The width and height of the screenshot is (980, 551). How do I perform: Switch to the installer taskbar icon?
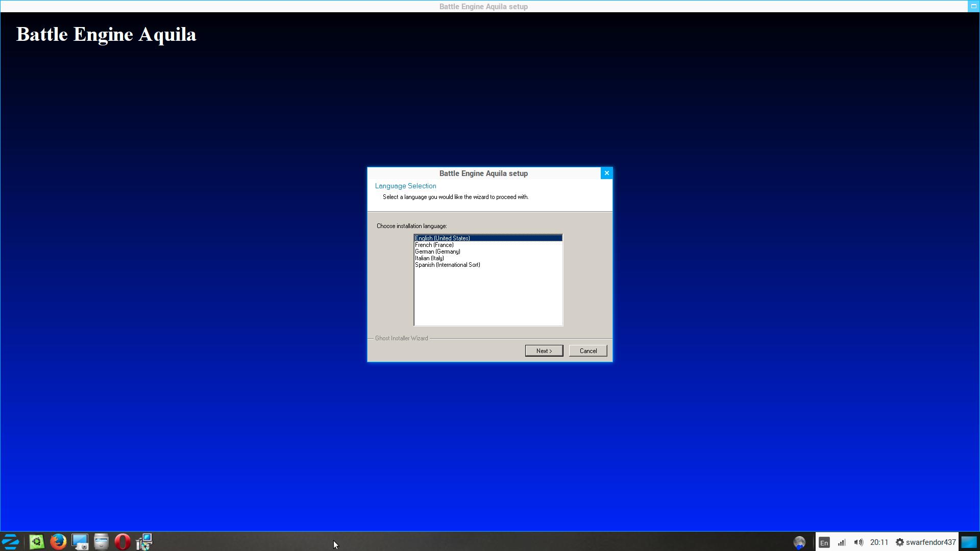click(x=144, y=542)
